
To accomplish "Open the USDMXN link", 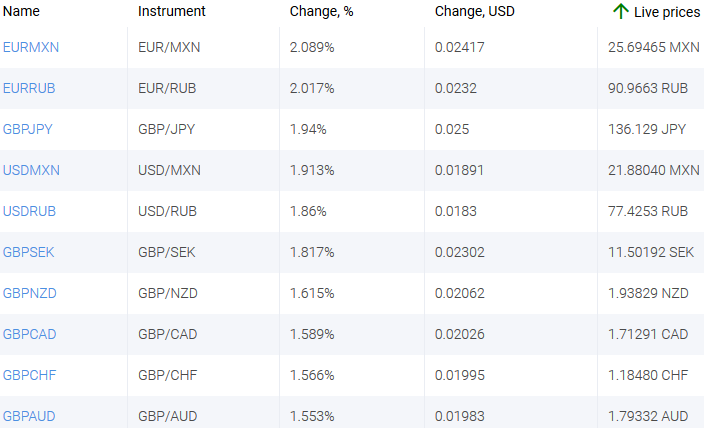I will point(31,170).
